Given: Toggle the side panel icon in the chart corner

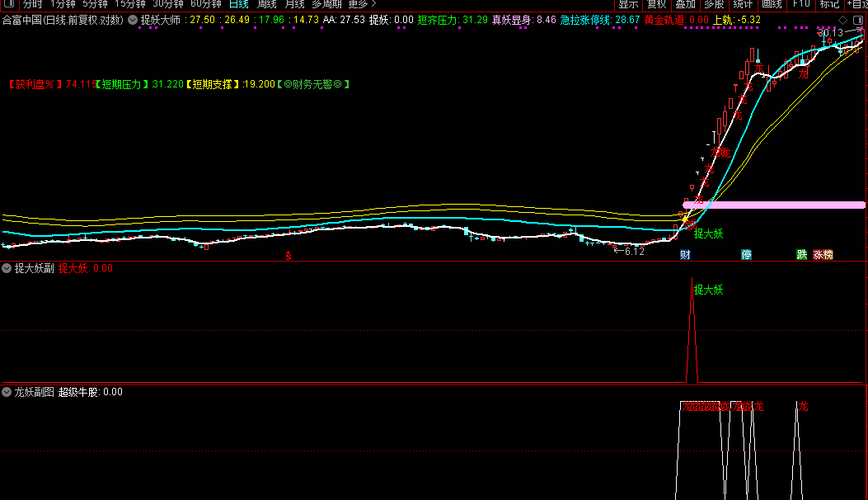Looking at the screenshot, I should tap(858, 20).
